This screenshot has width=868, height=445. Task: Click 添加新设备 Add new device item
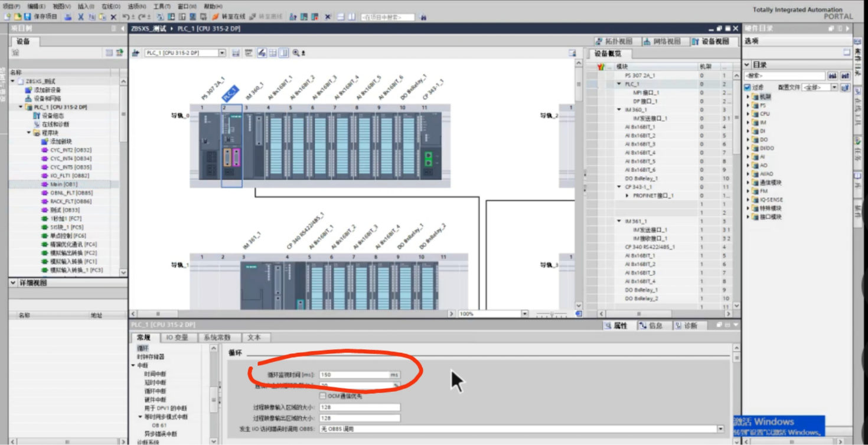pyautogui.click(x=44, y=90)
